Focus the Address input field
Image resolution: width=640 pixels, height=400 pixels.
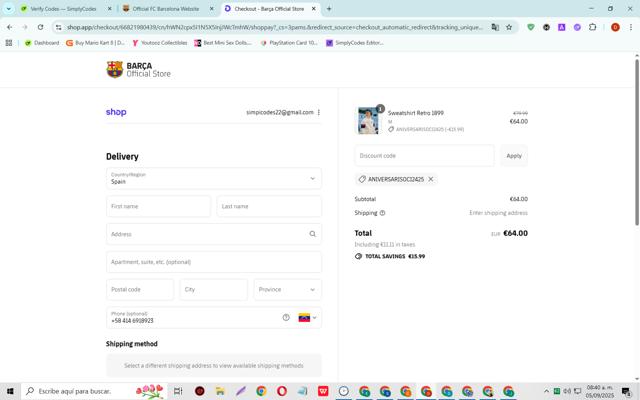point(214,234)
